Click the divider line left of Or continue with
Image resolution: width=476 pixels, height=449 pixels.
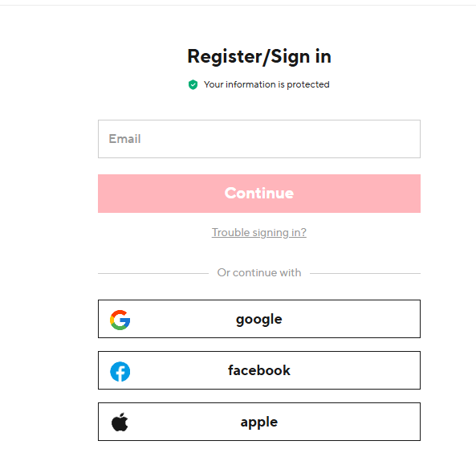pyautogui.click(x=153, y=273)
